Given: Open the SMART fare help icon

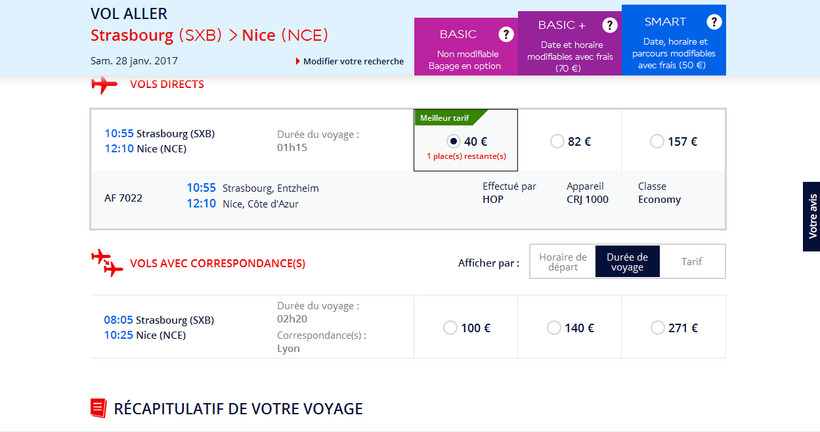Looking at the screenshot, I should [713, 21].
